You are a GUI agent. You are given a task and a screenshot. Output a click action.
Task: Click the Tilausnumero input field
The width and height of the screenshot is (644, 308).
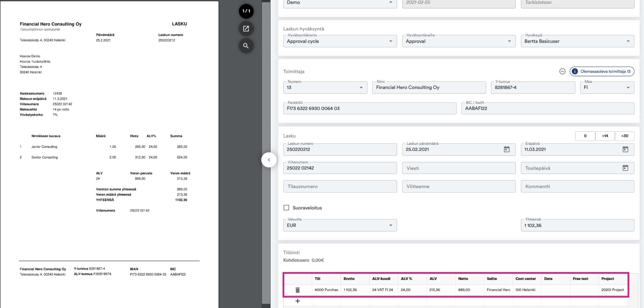coord(340,186)
